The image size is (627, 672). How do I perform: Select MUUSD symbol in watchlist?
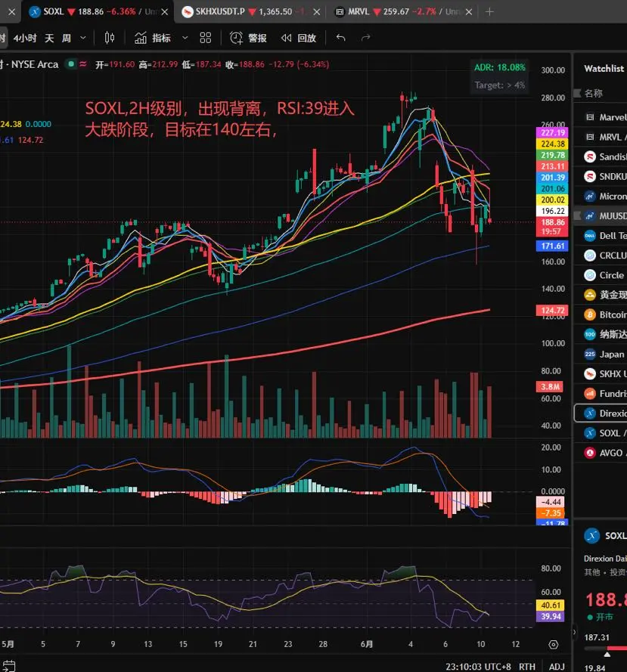pos(601,216)
